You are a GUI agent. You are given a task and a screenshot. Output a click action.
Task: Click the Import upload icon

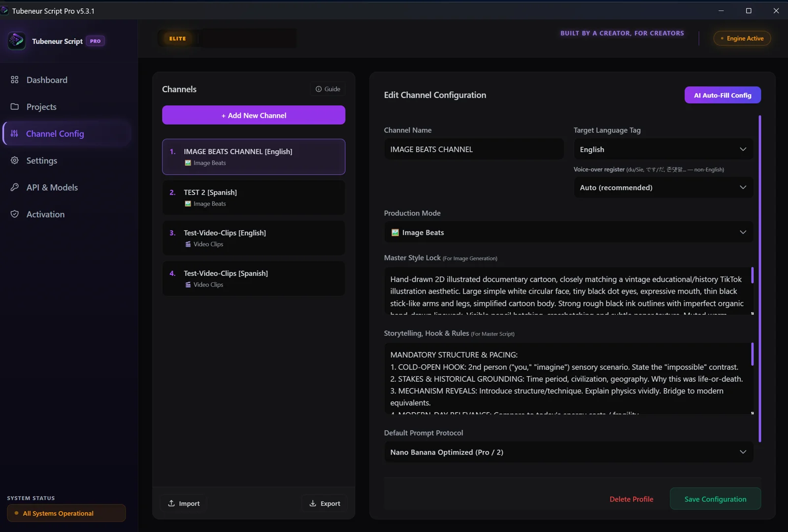click(171, 503)
